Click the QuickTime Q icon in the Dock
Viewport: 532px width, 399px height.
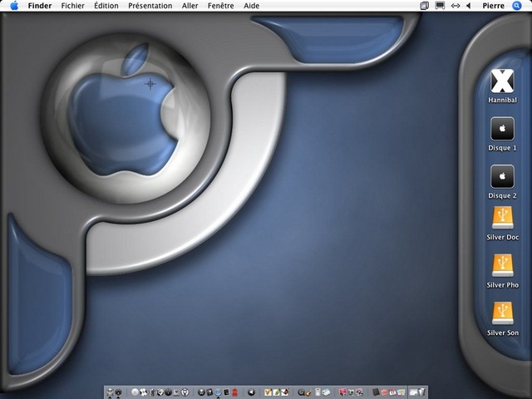click(301, 392)
